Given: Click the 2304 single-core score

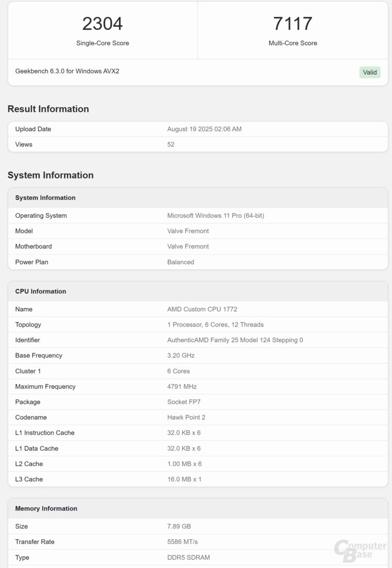Looking at the screenshot, I should click(x=102, y=24).
